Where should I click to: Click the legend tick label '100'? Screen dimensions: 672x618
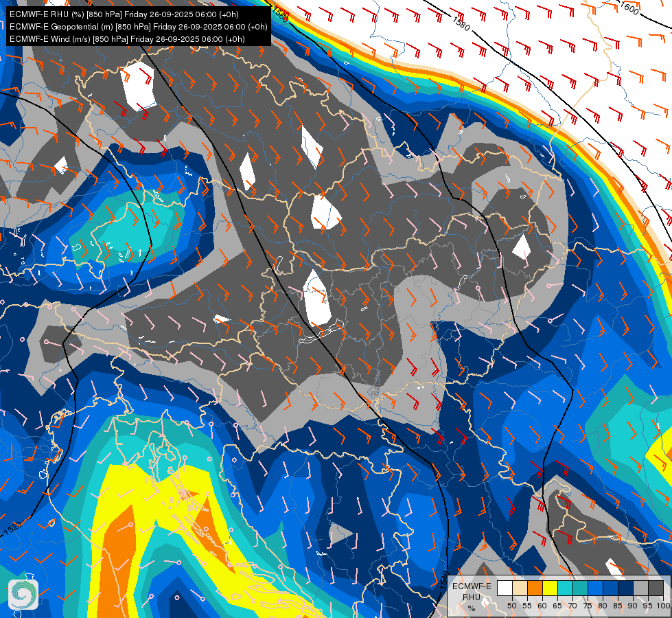[x=663, y=606]
